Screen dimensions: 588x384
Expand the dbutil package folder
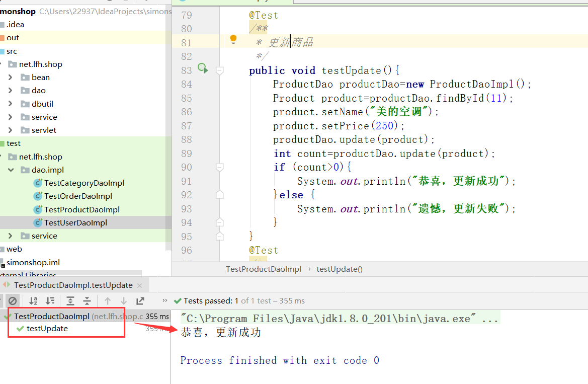click(x=10, y=104)
